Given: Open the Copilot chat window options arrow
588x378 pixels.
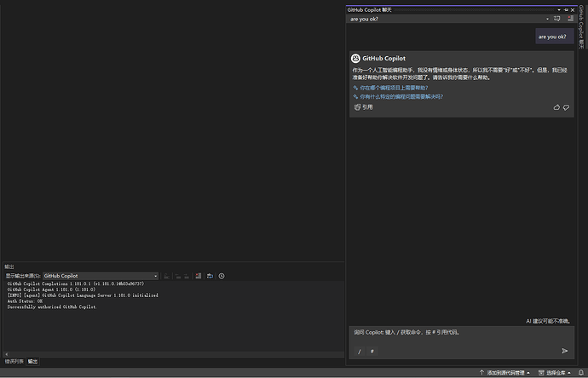Looking at the screenshot, I should [x=559, y=9].
